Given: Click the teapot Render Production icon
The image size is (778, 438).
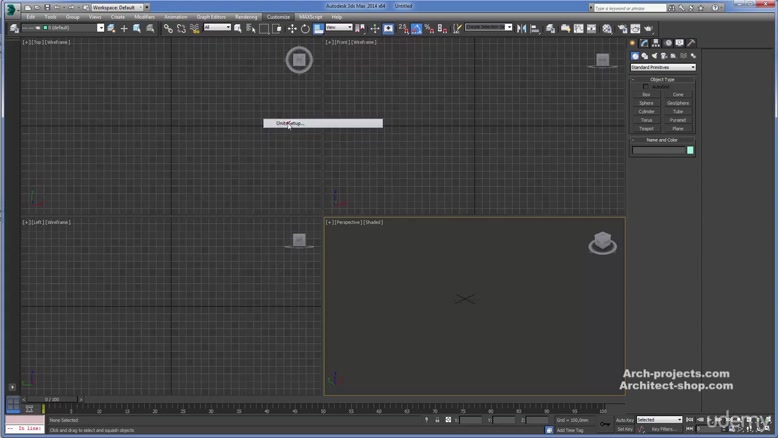Looking at the screenshot, I should click(x=647, y=29).
